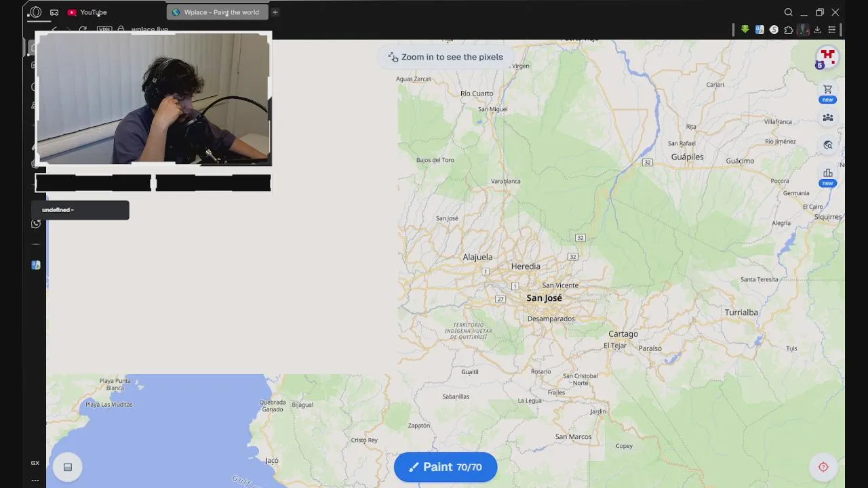Reload the page
The width and height of the screenshot is (868, 488).
(83, 30)
